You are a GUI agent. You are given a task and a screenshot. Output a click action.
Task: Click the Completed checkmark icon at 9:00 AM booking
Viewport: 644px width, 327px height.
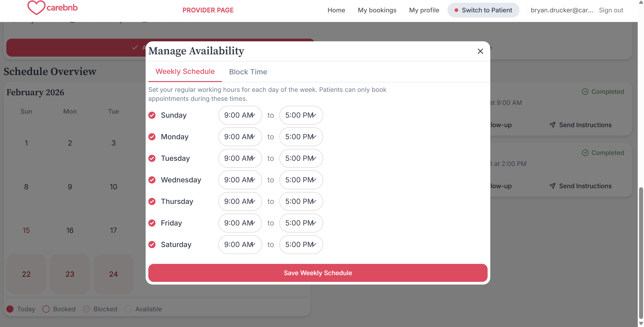point(585,92)
